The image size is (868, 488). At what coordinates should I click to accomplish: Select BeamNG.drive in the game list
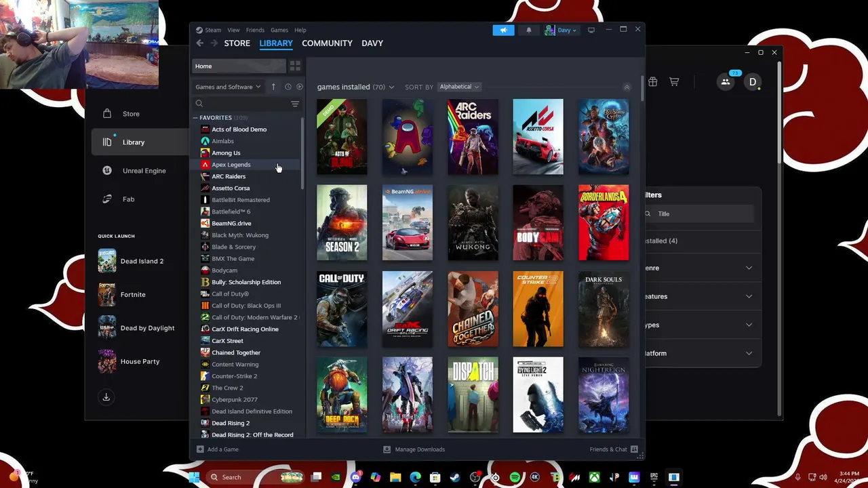(231, 224)
